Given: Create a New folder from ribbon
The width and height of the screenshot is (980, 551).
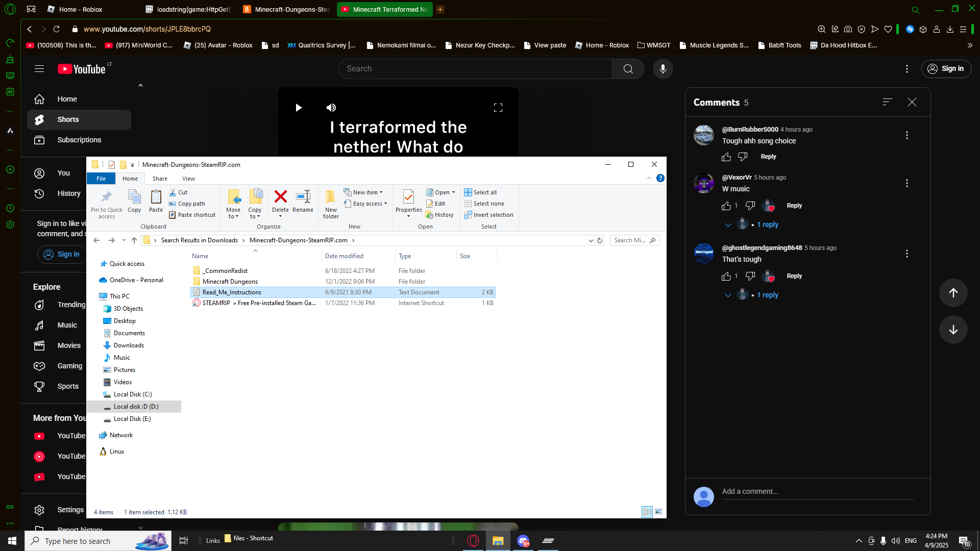Looking at the screenshot, I should (x=331, y=204).
